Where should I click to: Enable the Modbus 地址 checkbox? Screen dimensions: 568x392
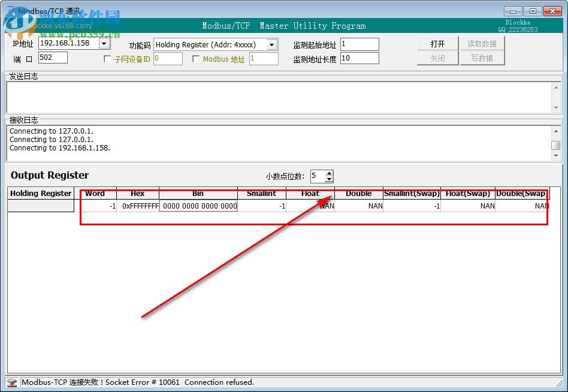(x=197, y=58)
